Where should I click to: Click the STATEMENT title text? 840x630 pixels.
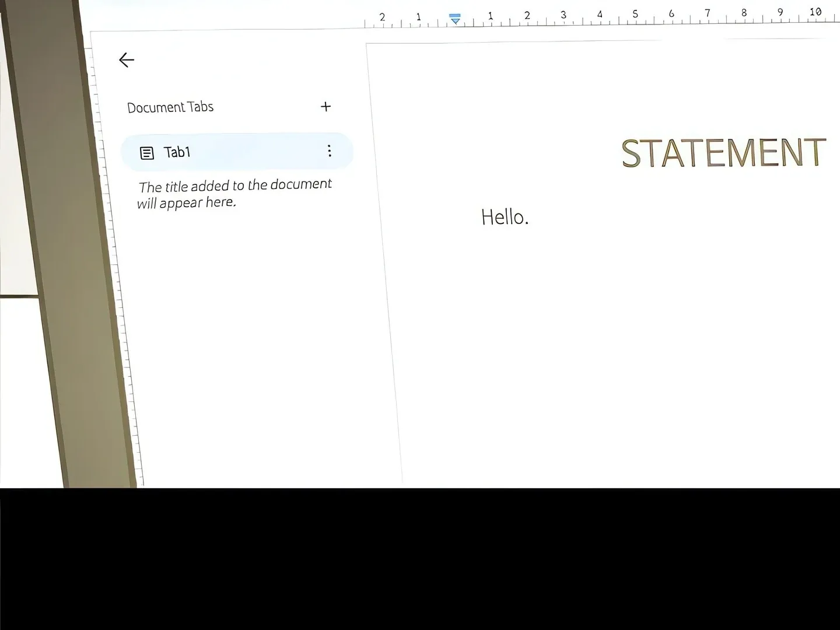coord(724,153)
